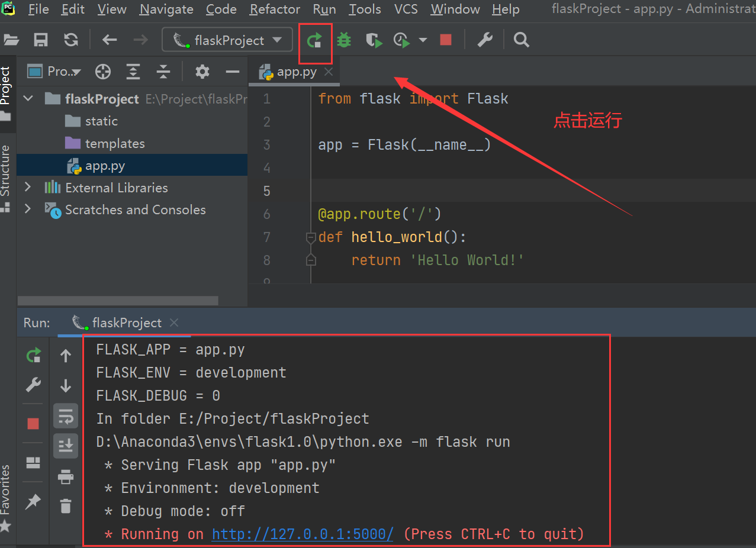Open Search Everywhere magnifier icon
756x548 pixels.
coord(521,40)
